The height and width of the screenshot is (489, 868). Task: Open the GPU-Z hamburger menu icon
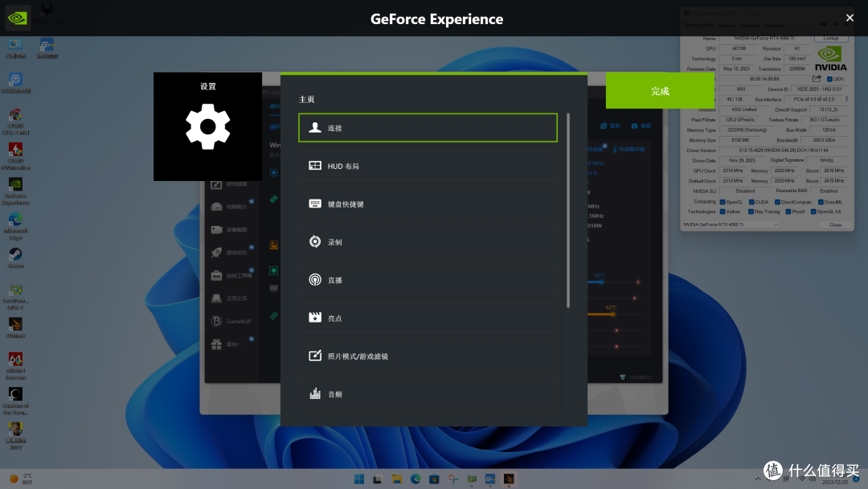pos(847,24)
